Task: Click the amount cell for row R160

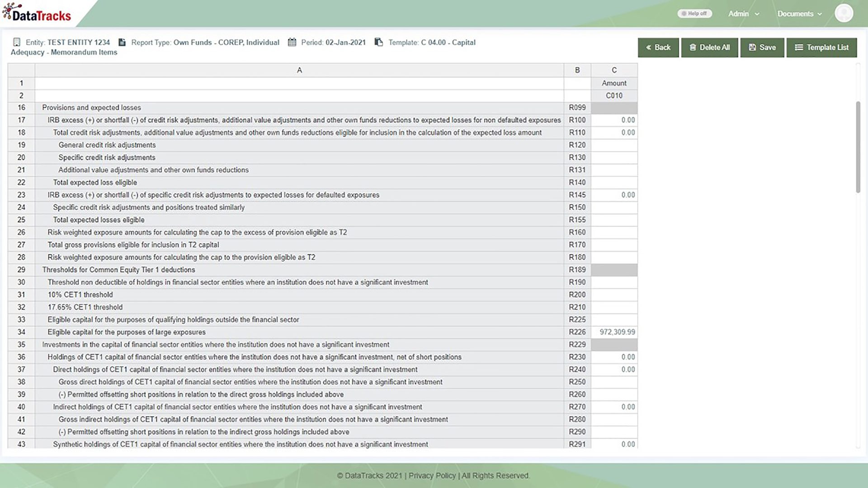Action: tap(614, 232)
